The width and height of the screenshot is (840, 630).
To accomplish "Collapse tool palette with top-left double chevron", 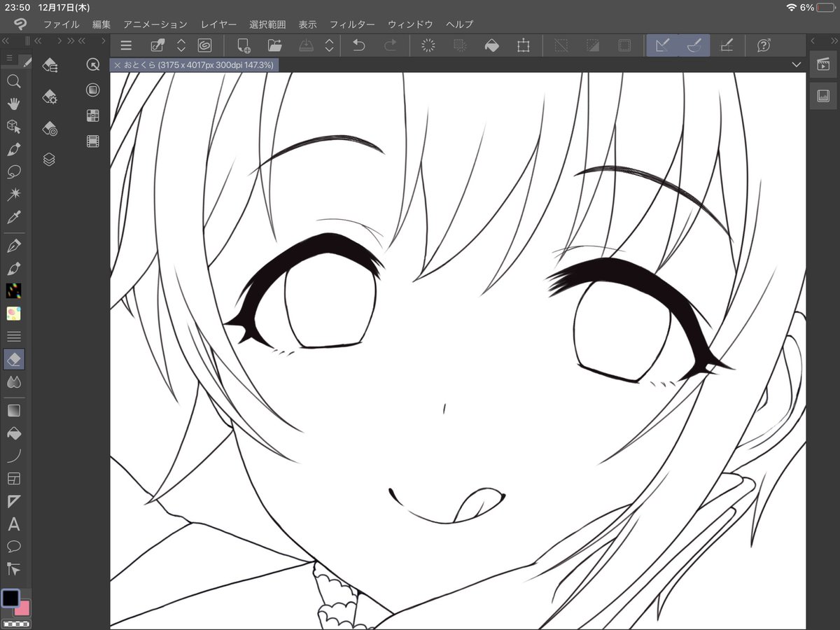I will [x=6, y=42].
